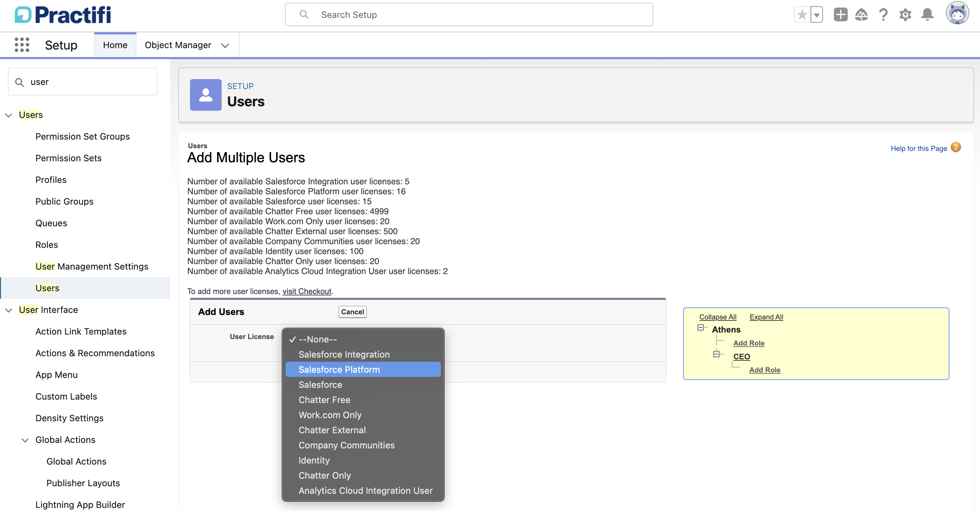
Task: Choose Work.com Only license option
Action: [363, 415]
